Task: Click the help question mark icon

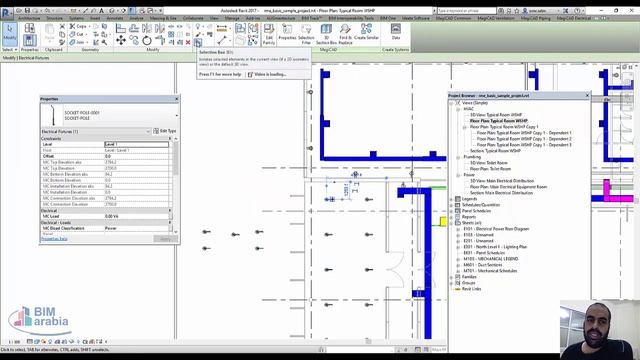Action: [577, 11]
